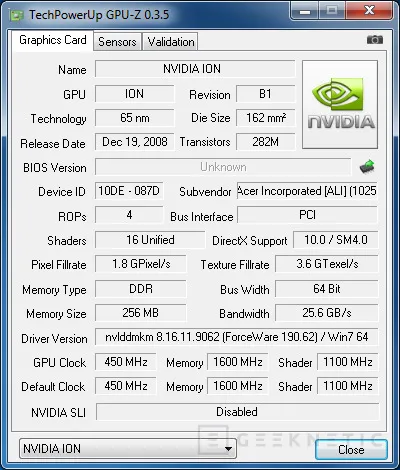
Task: Select the Graphics Card tab
Action: (53, 40)
